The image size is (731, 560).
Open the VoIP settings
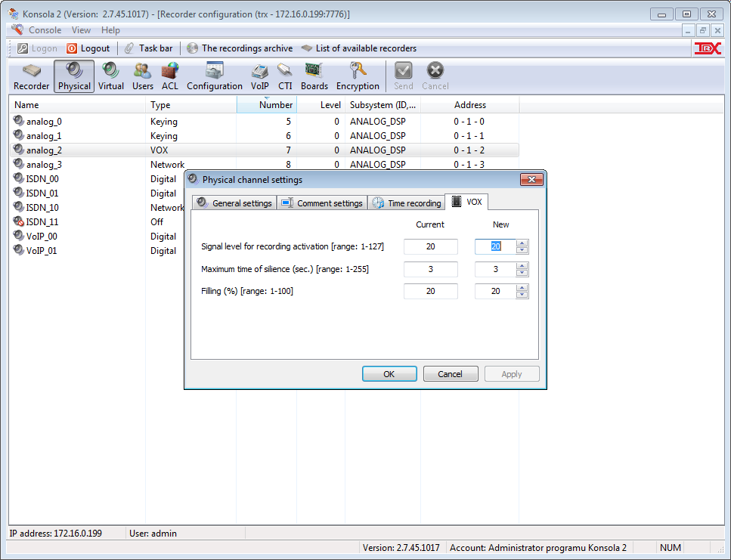260,76
